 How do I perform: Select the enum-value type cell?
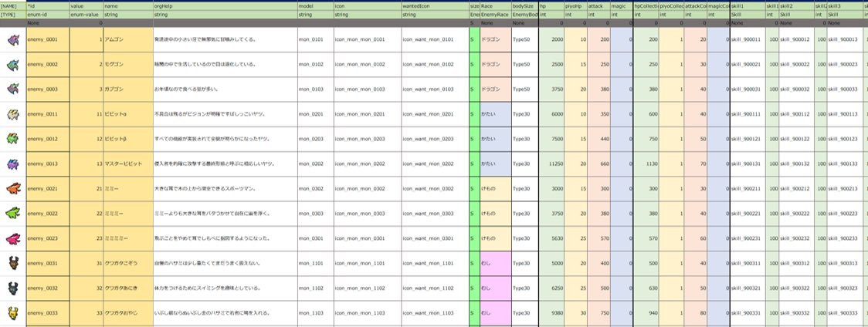[x=86, y=14]
